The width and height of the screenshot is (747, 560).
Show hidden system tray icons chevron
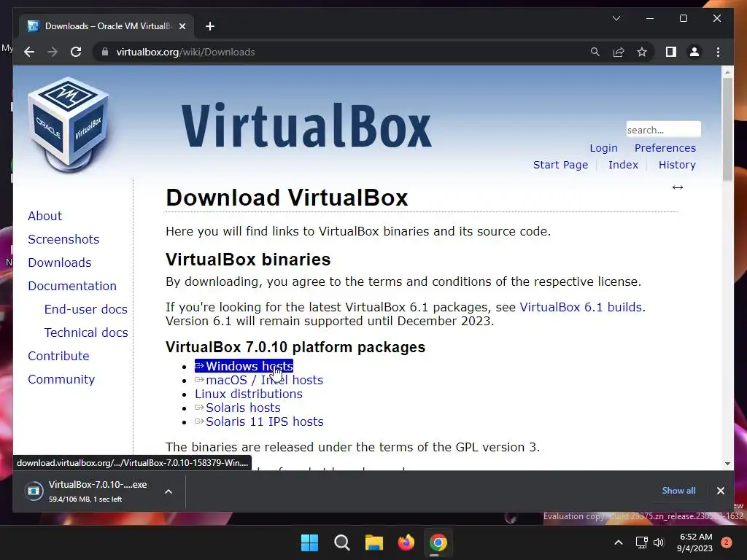(x=619, y=542)
